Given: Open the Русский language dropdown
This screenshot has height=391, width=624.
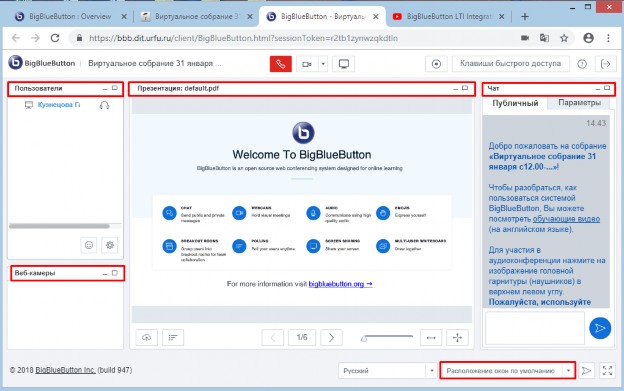Looking at the screenshot, I should tap(388, 371).
